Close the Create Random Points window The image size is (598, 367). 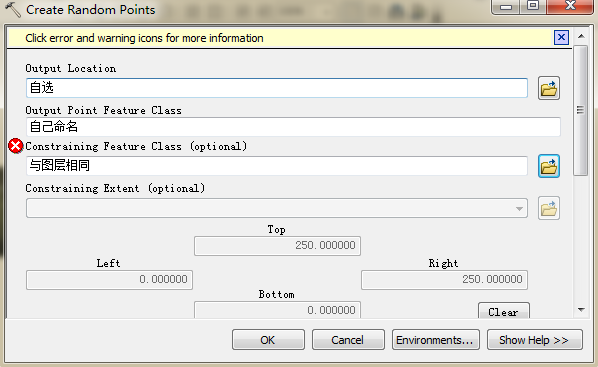[x=570, y=6]
